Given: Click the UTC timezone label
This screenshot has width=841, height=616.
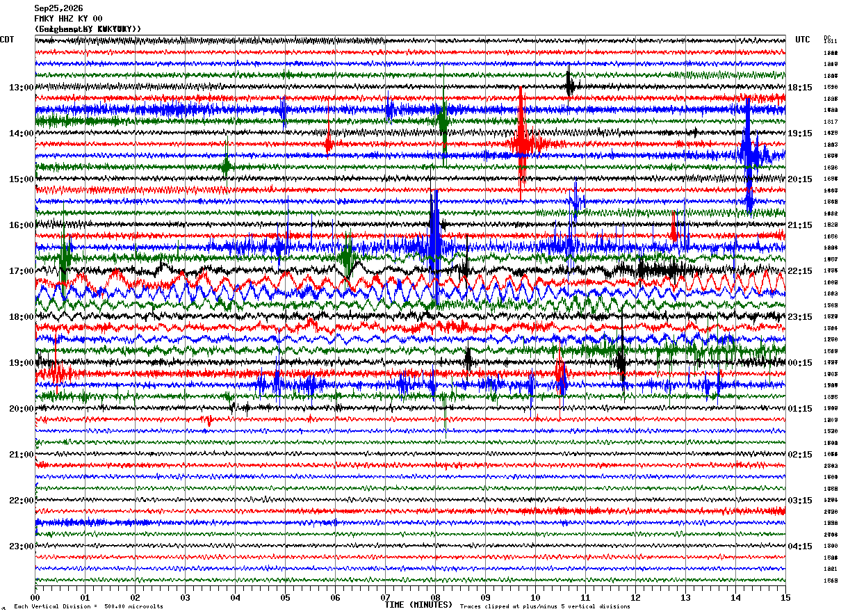Looking at the screenshot, I should pos(803,40).
